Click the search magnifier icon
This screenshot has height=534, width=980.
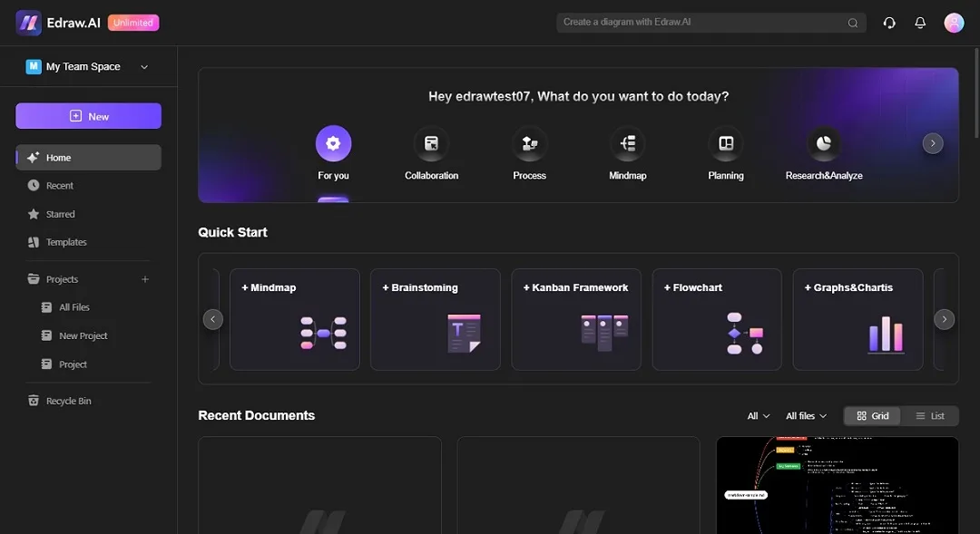coord(852,23)
